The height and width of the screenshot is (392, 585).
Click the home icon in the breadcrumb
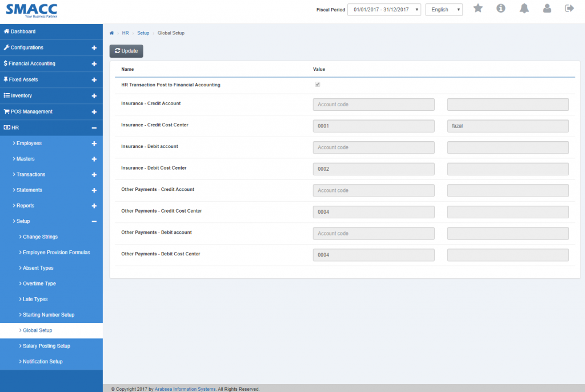point(112,33)
